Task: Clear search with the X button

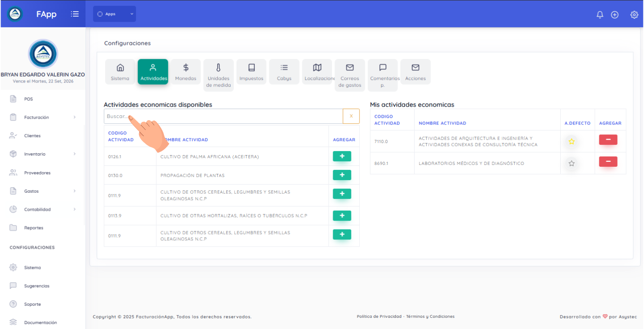Action: 351,117
